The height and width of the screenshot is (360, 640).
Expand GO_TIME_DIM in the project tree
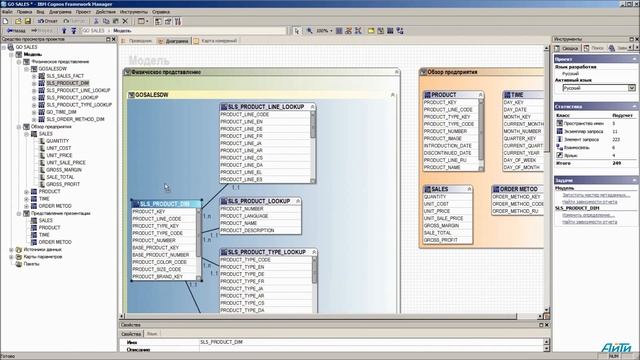(x=34, y=112)
